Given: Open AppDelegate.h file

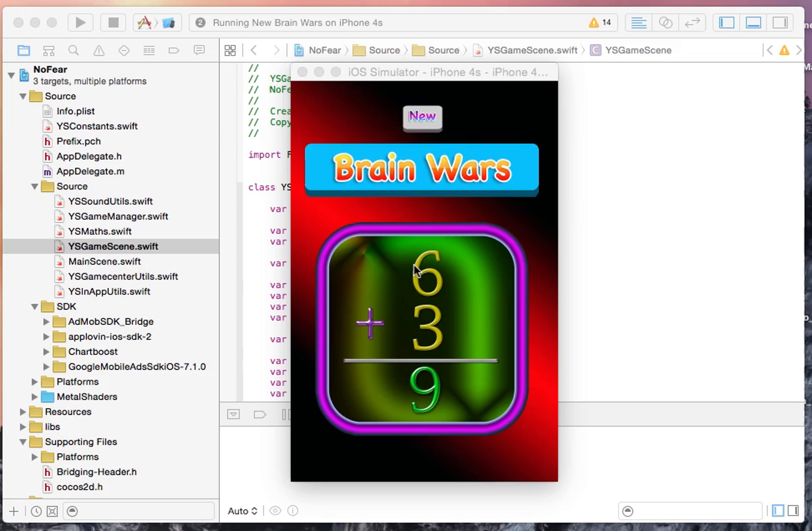Looking at the screenshot, I should point(89,156).
